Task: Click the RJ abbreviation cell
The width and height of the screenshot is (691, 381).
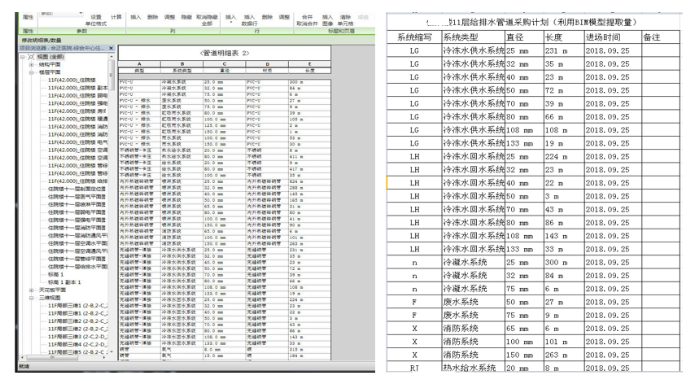Action: point(414,367)
